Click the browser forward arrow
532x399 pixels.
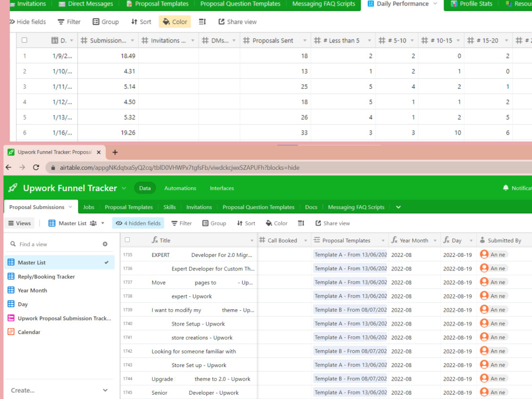coord(22,167)
